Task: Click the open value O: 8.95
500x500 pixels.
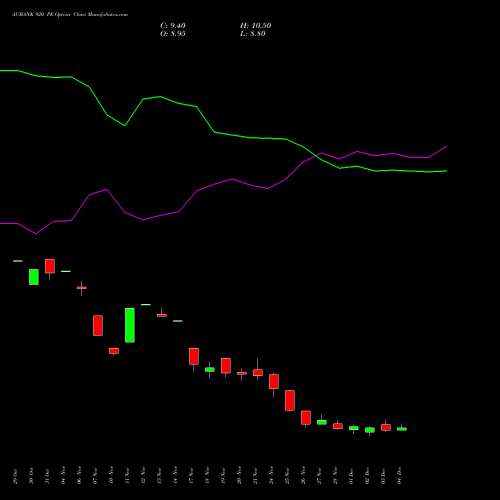Action: [173, 34]
